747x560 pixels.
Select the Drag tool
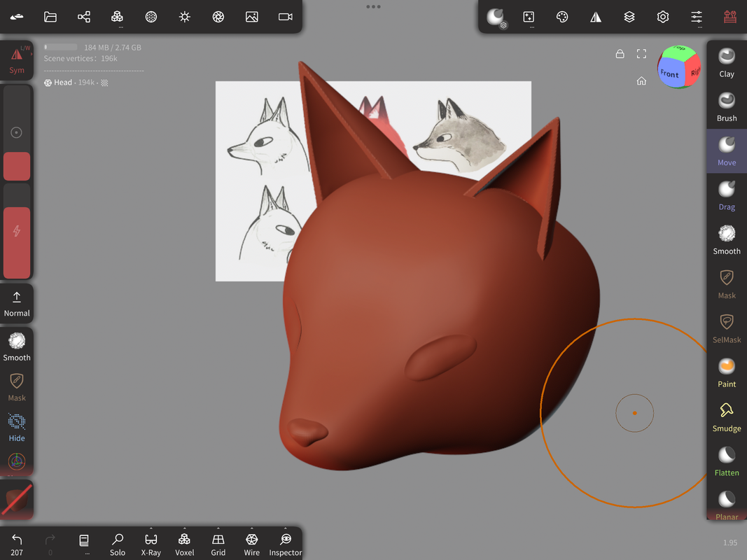(727, 195)
